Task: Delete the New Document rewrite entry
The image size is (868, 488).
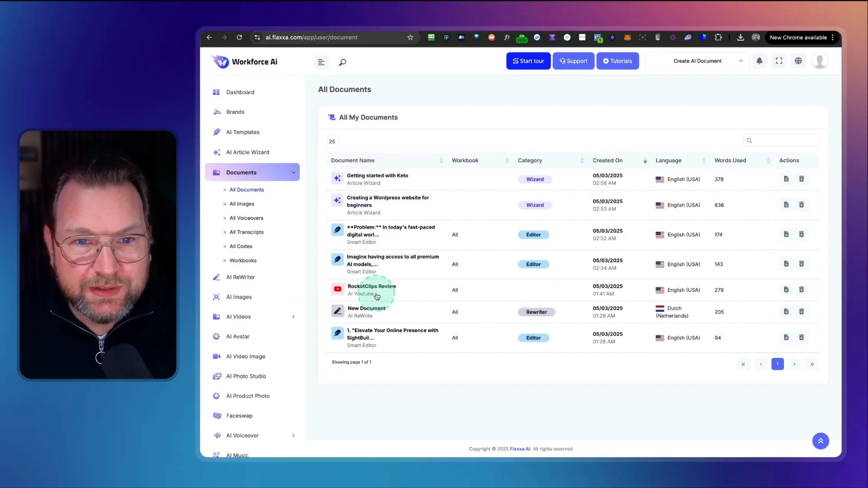Action: tap(801, 312)
